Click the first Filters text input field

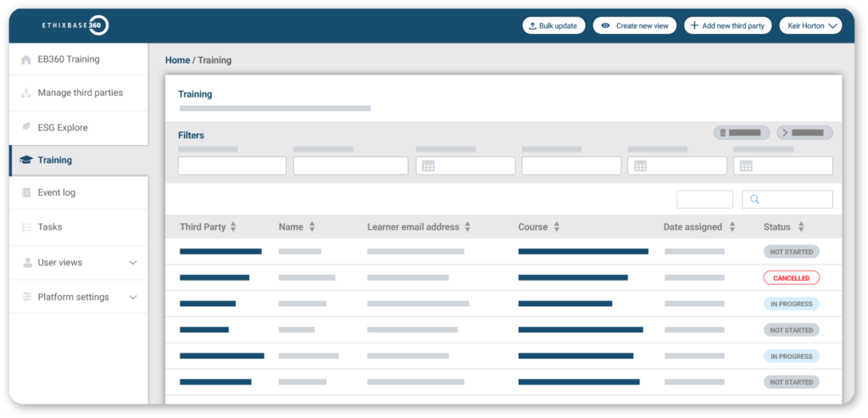231,166
